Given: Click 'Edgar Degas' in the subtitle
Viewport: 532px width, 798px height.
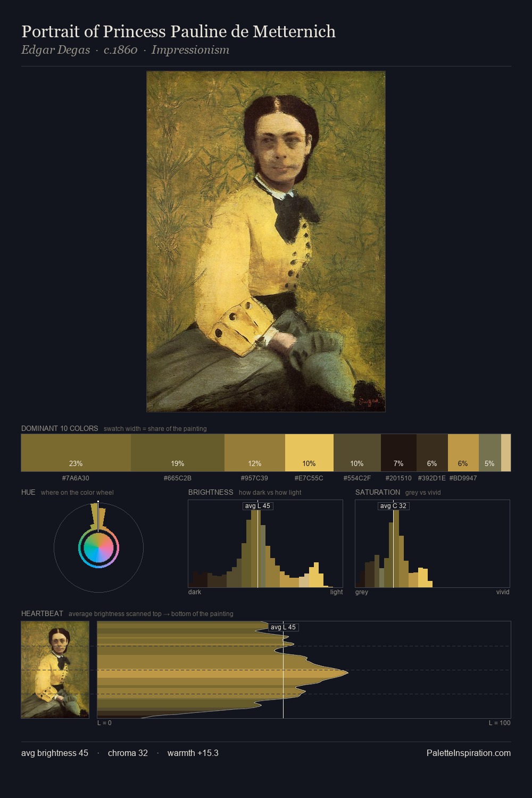Looking at the screenshot, I should 55,50.
